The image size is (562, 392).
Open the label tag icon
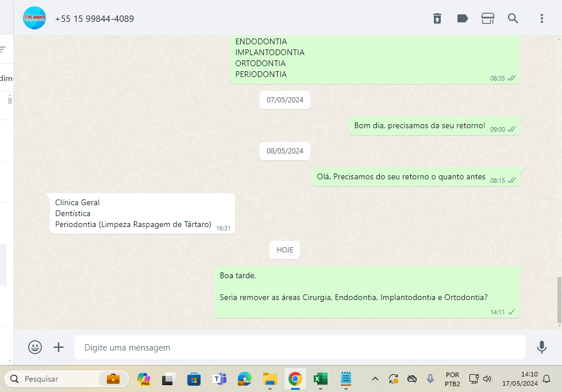point(463,18)
